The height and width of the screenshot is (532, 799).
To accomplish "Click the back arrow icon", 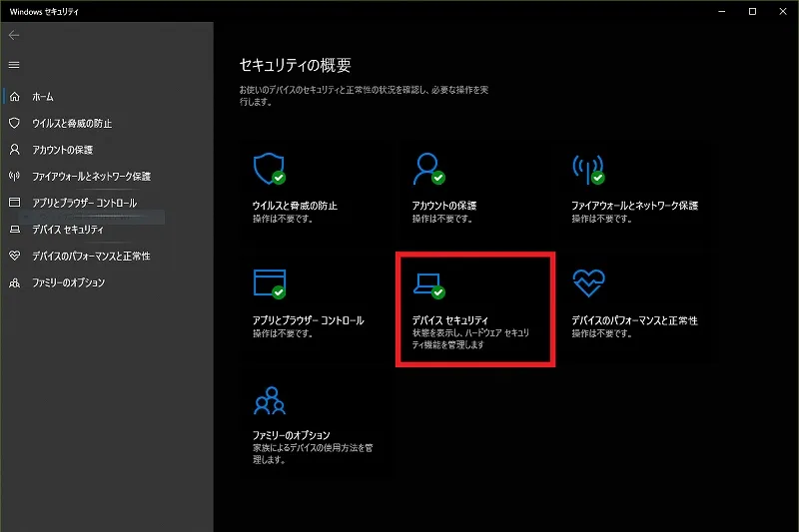I will (14, 35).
